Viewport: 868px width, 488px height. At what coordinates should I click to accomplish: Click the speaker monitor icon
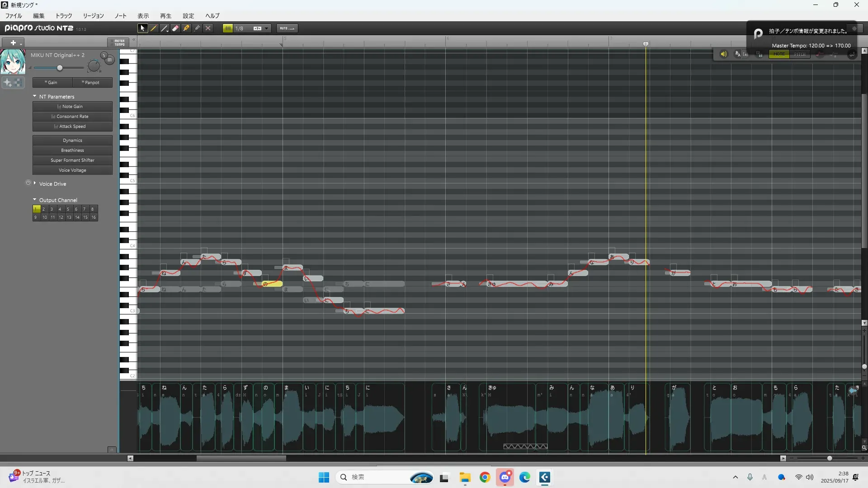click(x=723, y=54)
